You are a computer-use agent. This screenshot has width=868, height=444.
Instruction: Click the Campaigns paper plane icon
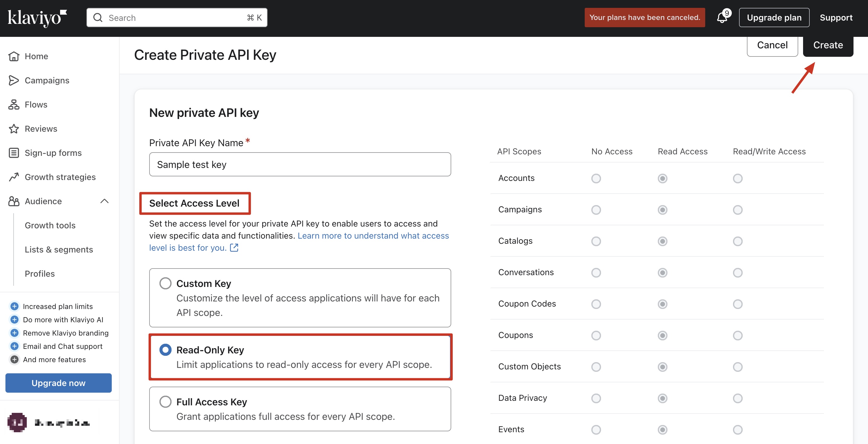coord(14,81)
